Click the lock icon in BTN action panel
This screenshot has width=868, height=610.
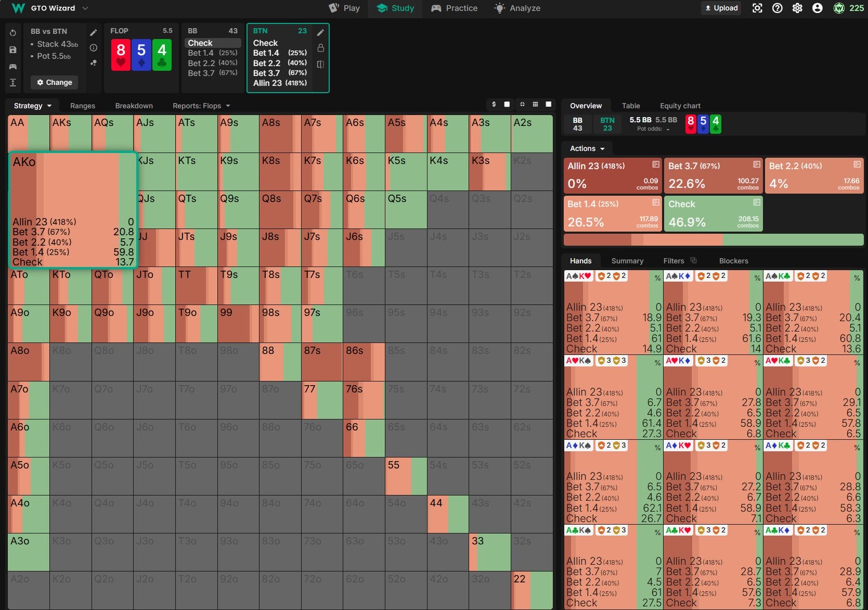320,48
